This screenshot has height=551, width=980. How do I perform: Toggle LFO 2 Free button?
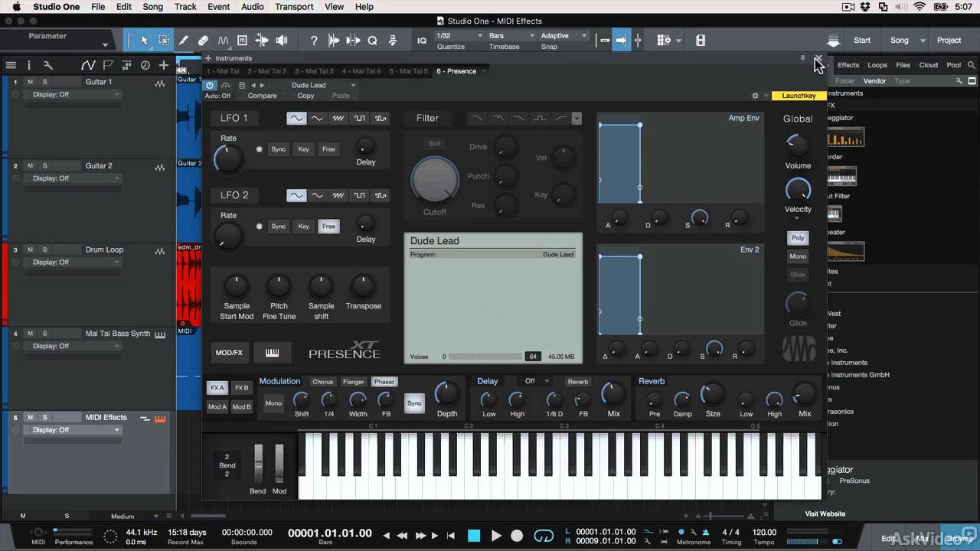tap(328, 227)
